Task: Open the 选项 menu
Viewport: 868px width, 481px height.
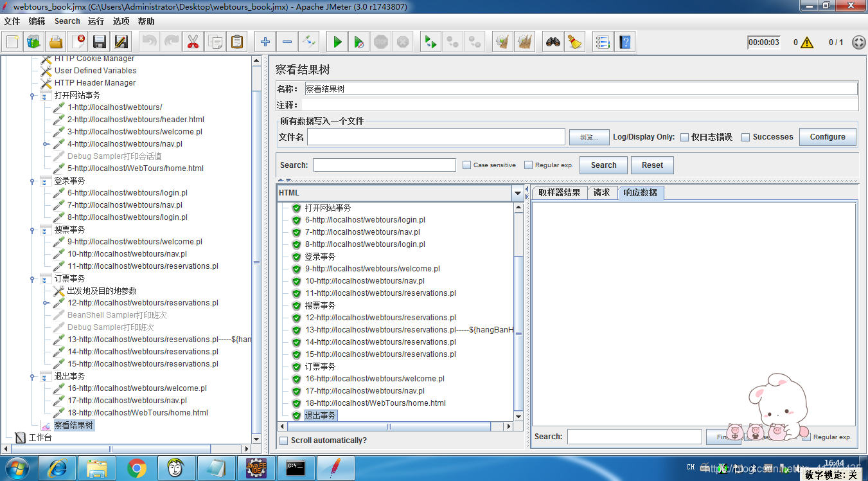Action: pyautogui.click(x=121, y=21)
